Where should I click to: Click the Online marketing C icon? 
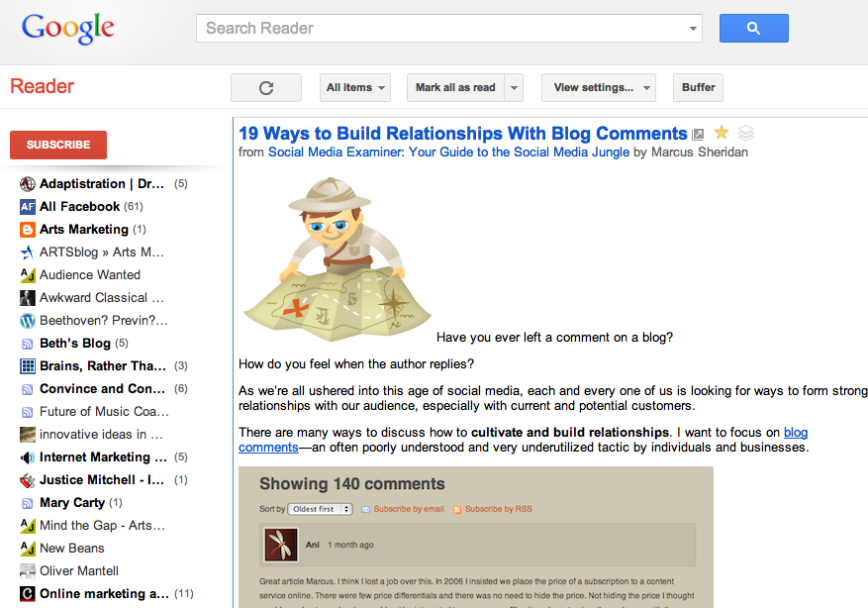click(27, 593)
